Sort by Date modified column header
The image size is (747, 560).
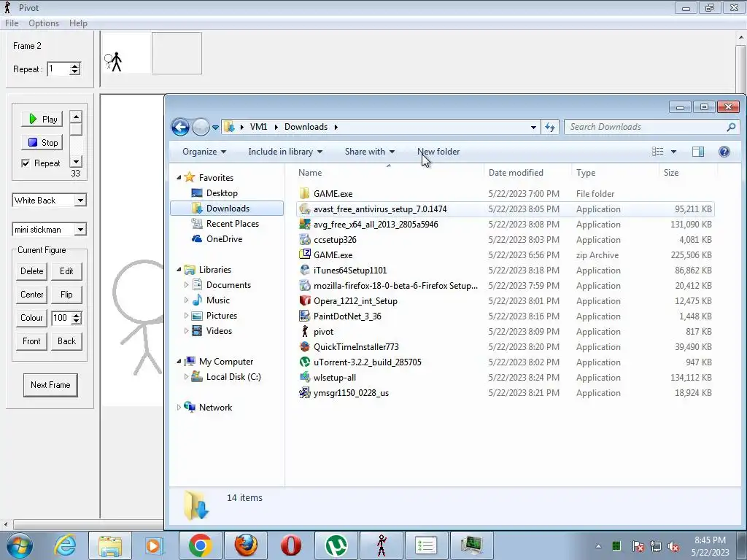pyautogui.click(x=527, y=173)
